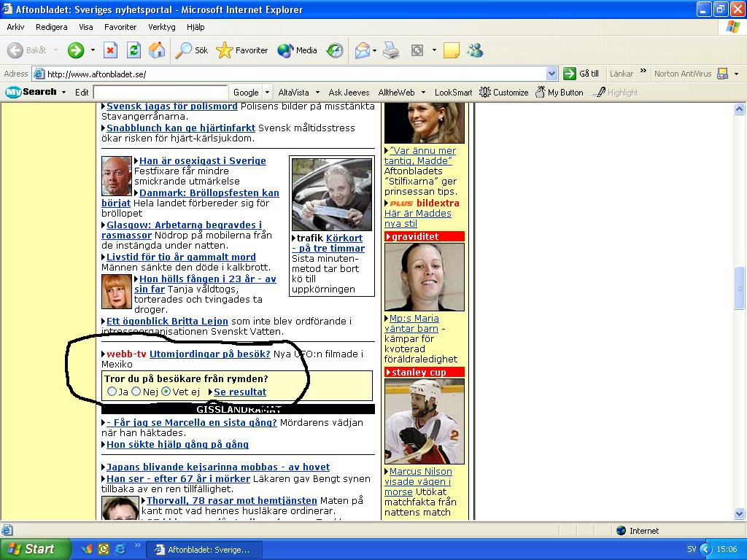
Task: Open the Se resultat link
Action: [x=240, y=392]
